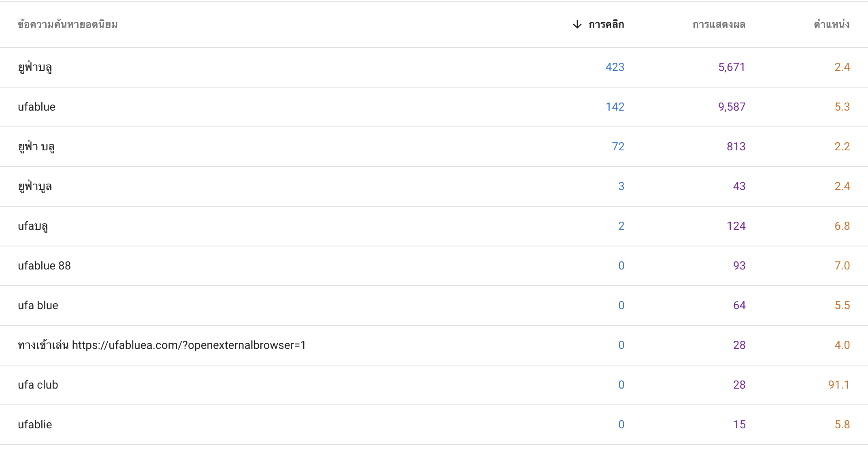The height and width of the screenshot is (449, 868).
Task: Open the query row ufaบลู
Action: click(x=434, y=226)
